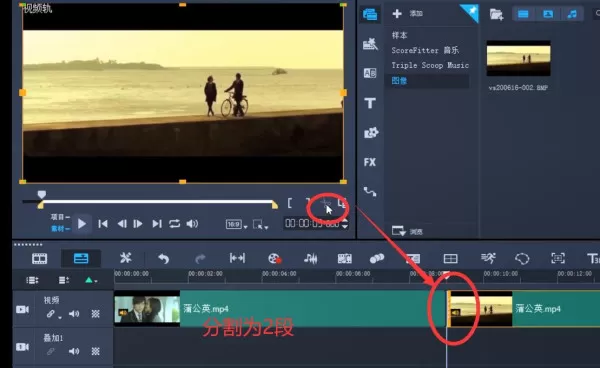Toggle repeat playback mode
The image size is (600, 368).
(174, 224)
